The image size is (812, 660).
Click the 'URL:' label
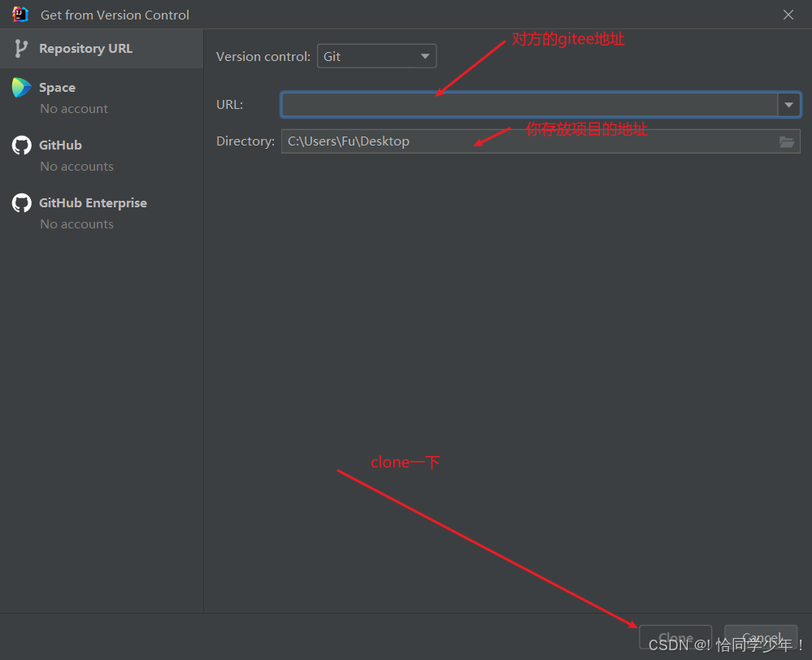pos(229,105)
